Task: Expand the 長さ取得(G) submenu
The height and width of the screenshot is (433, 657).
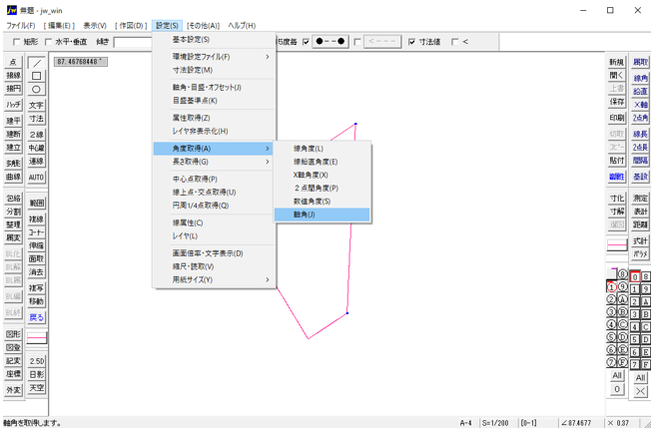Action: 214,162
